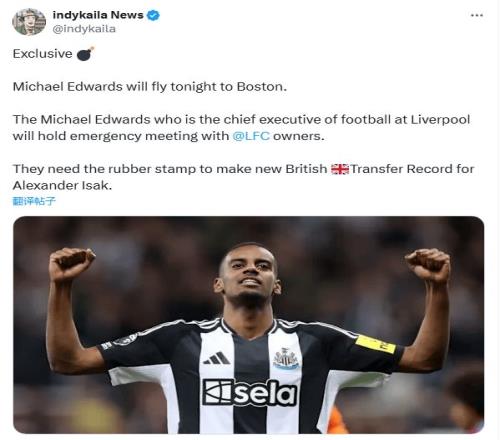Image resolution: width=500 pixels, height=440 pixels.
Task: Click the blue verified badge
Action: coord(153,15)
